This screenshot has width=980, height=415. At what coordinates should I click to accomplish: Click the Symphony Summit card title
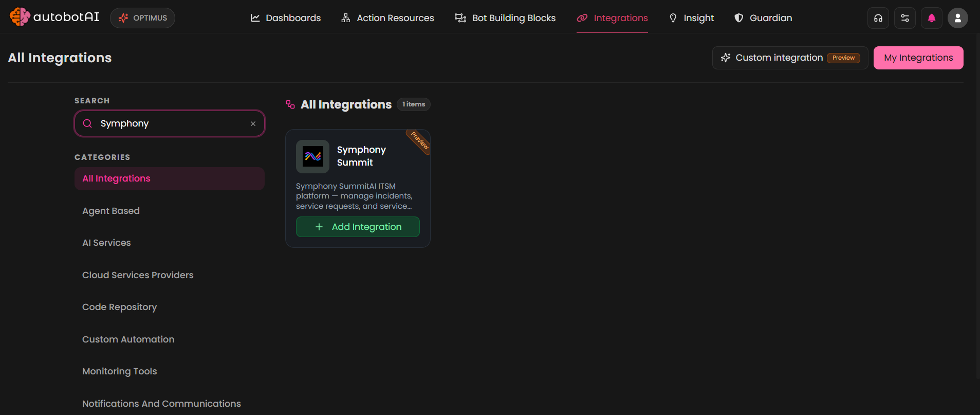361,156
